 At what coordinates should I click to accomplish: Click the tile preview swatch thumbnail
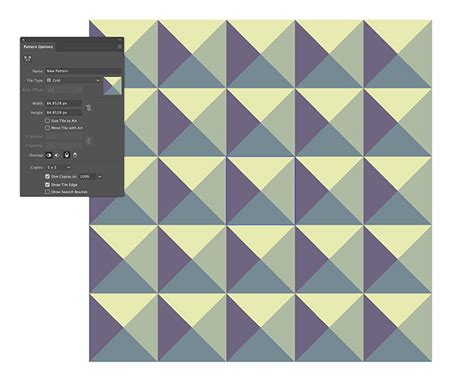click(x=113, y=86)
